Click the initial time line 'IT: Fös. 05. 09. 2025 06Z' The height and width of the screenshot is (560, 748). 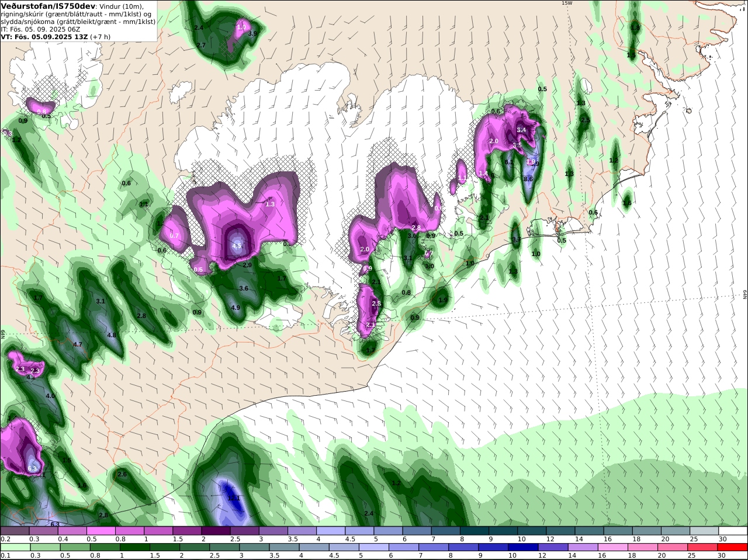pos(40,29)
